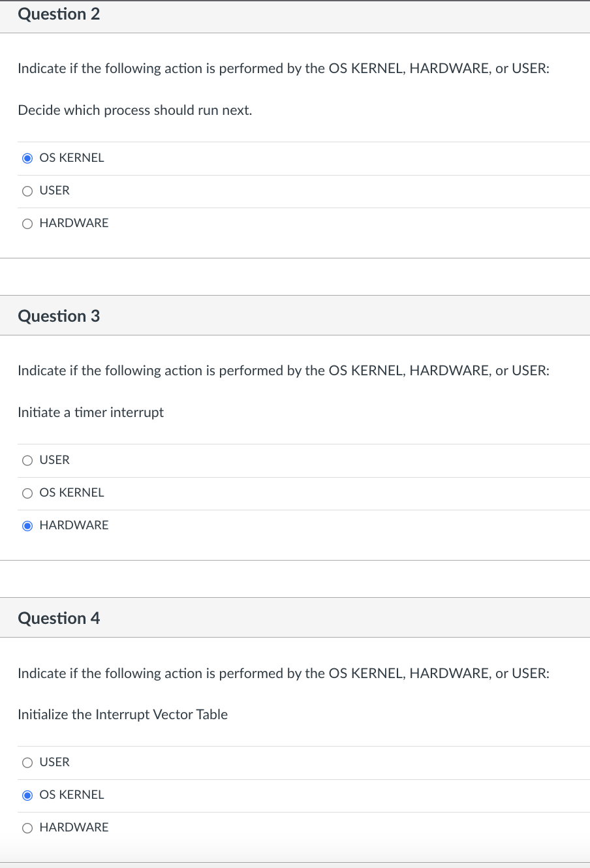Click OS KERNEL radio button in Question 4

pyautogui.click(x=27, y=795)
